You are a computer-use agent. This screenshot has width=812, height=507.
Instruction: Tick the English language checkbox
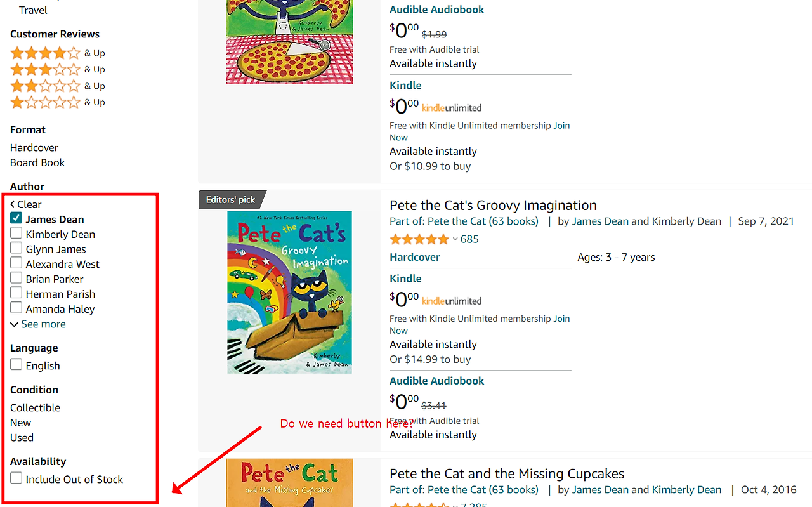click(16, 365)
